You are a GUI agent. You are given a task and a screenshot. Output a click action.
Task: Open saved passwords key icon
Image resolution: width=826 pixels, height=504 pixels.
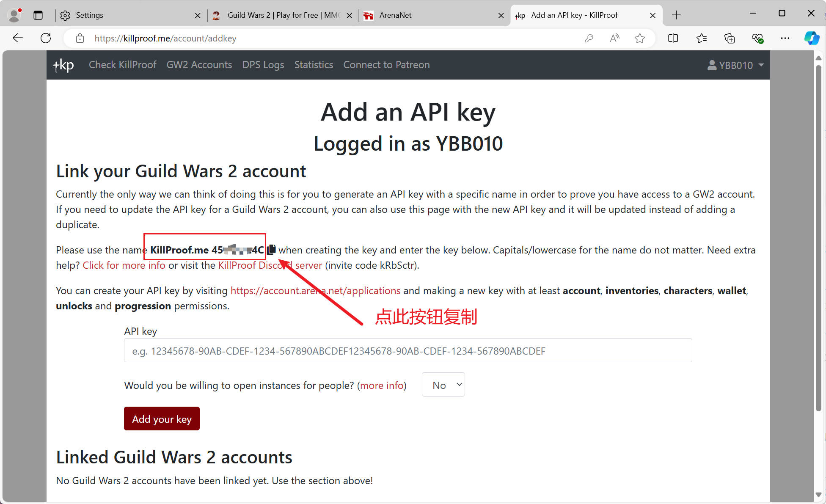(589, 39)
